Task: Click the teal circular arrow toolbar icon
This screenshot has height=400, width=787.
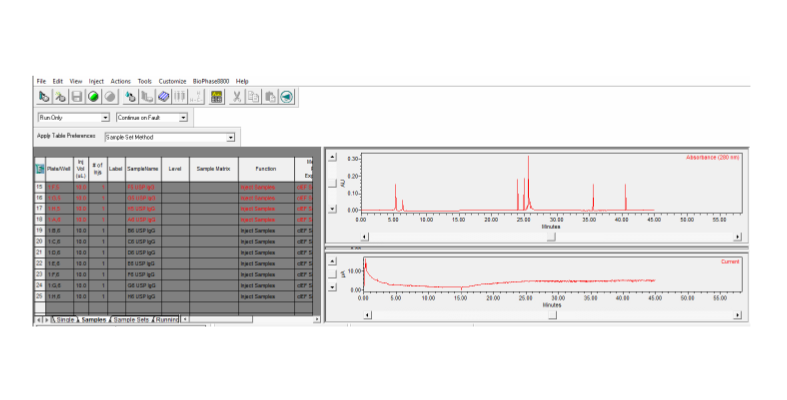Action: [287, 97]
